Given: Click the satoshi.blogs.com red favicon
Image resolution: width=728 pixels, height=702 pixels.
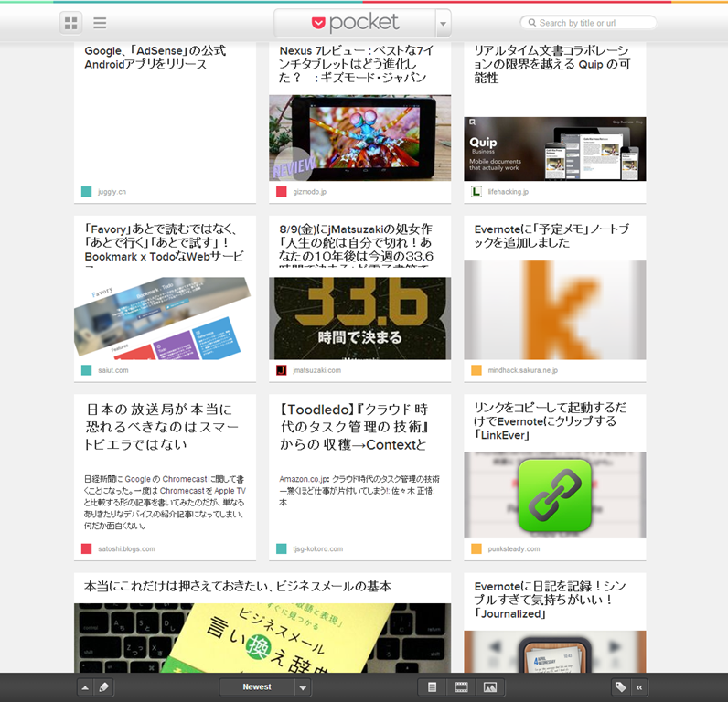Looking at the screenshot, I should (86, 548).
